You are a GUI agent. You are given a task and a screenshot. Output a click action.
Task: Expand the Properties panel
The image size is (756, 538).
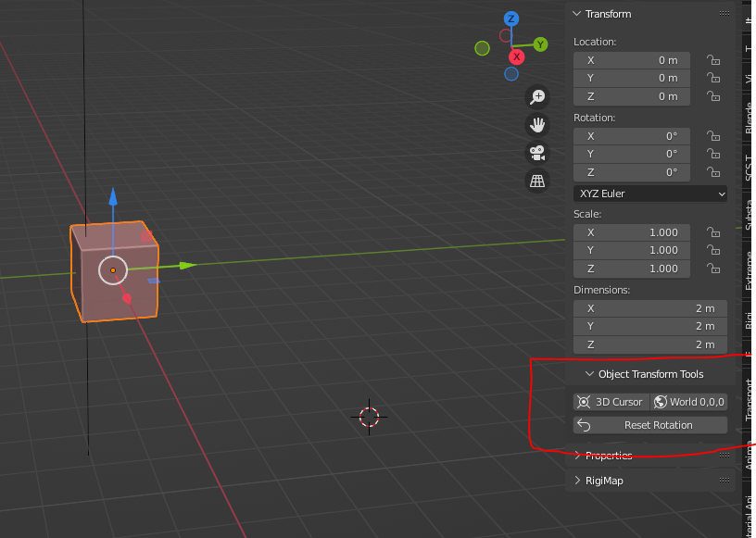[577, 455]
